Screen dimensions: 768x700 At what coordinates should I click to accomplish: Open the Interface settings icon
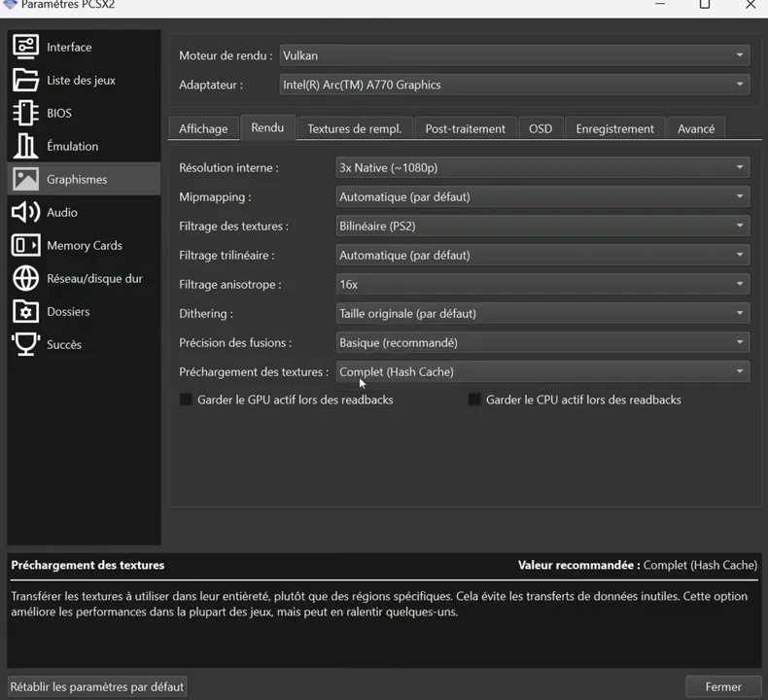coord(25,47)
